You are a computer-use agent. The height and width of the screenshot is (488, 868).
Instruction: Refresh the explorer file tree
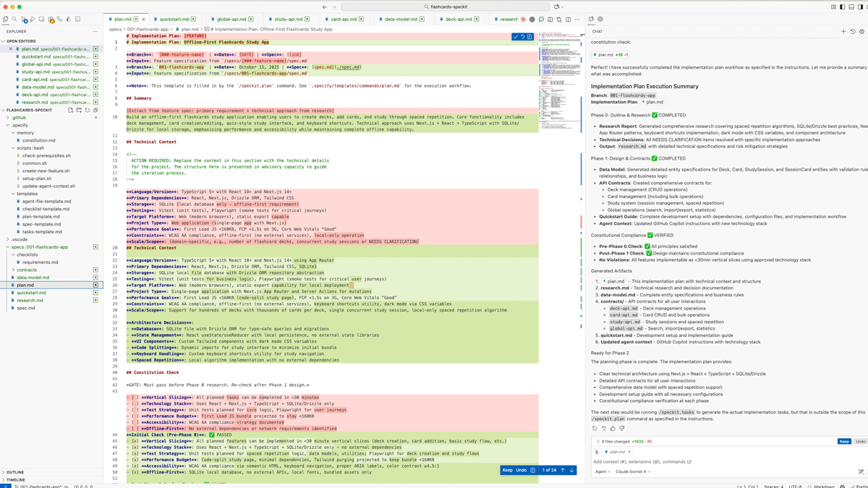click(x=88, y=111)
